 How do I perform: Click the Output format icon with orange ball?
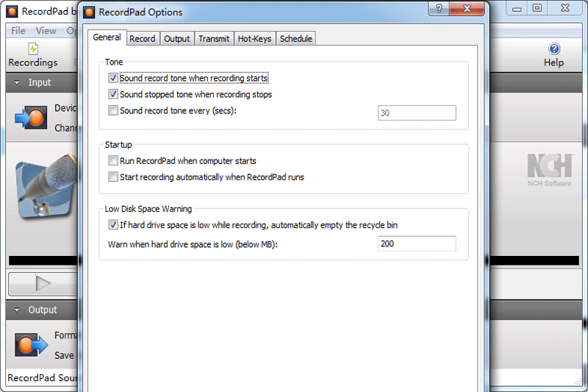click(x=32, y=345)
